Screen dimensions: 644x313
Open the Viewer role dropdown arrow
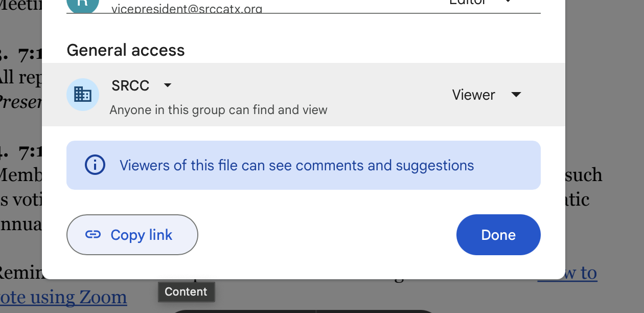tap(516, 95)
